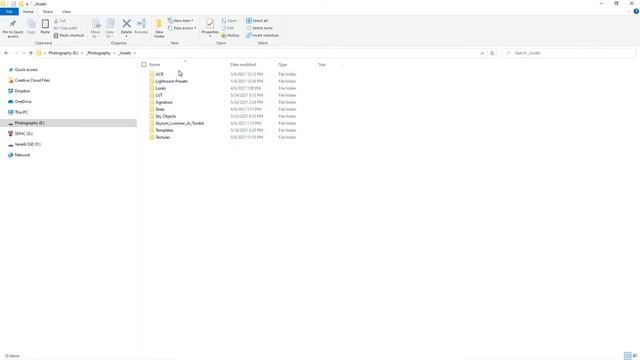Viewport: 640px width, 360px height.
Task: Select the SSD (F:) drive in sidebar
Action: (x=27, y=144)
